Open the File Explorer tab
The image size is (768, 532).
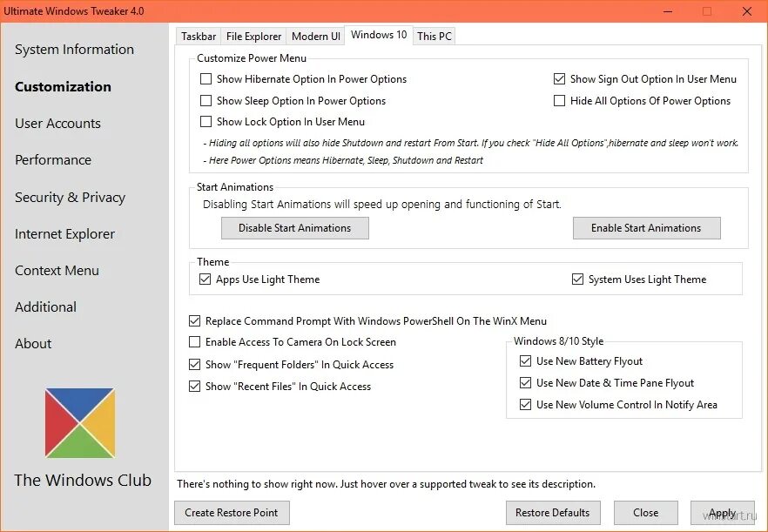[253, 36]
